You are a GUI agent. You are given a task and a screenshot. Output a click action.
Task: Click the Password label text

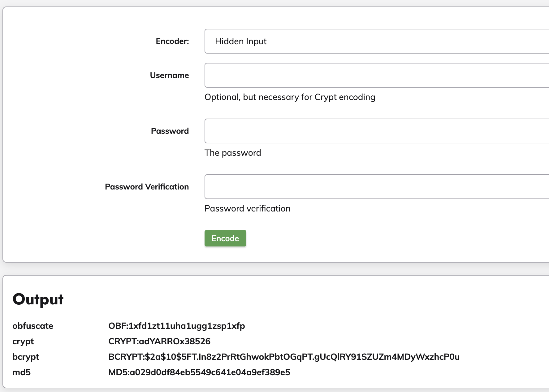click(170, 131)
